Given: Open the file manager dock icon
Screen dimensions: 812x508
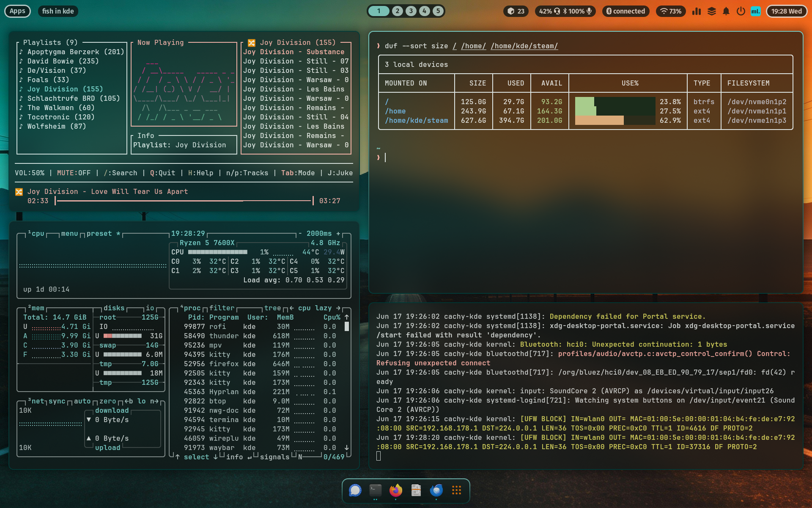Looking at the screenshot, I should [416, 490].
